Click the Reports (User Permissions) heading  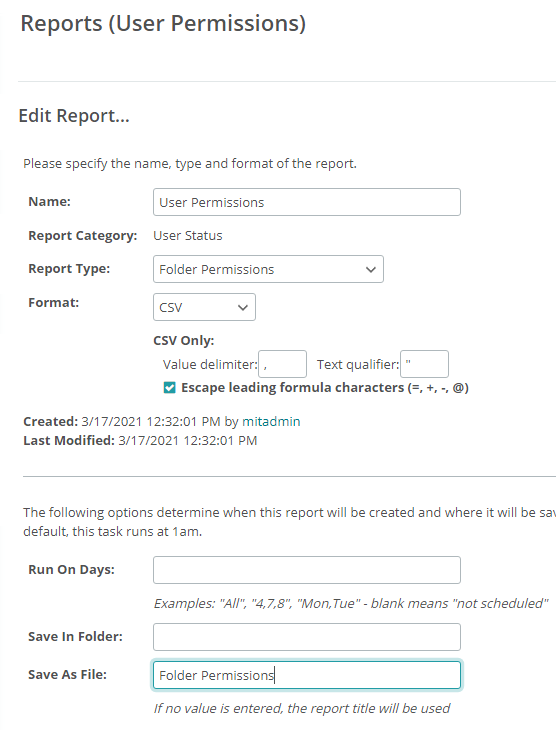(x=163, y=24)
